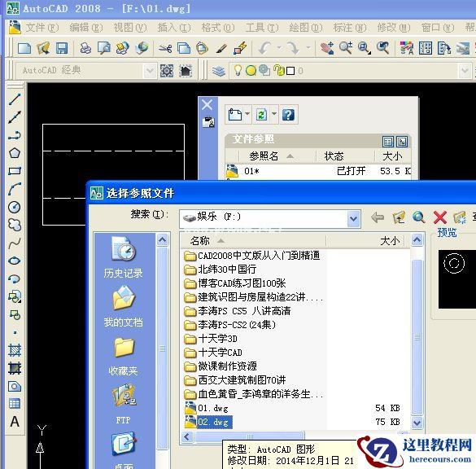Select the Rectangle drawing tool
This screenshot has width=476, height=469.
tap(15, 171)
